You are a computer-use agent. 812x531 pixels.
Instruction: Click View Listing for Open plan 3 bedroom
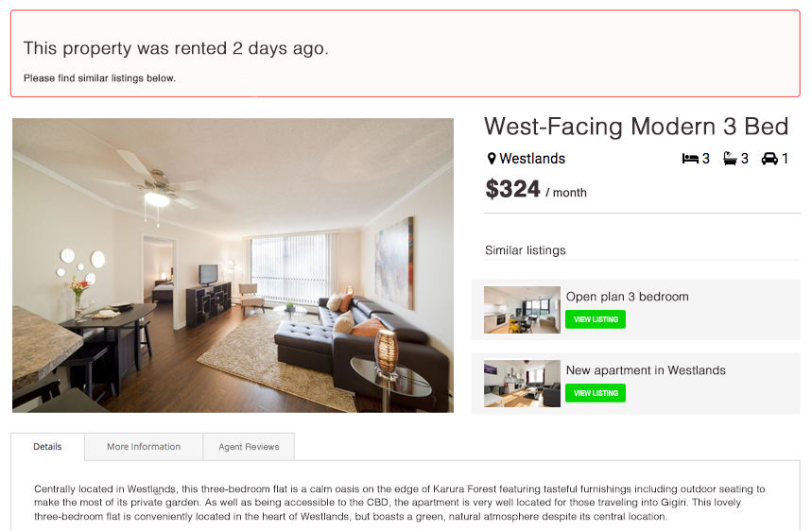pos(596,319)
